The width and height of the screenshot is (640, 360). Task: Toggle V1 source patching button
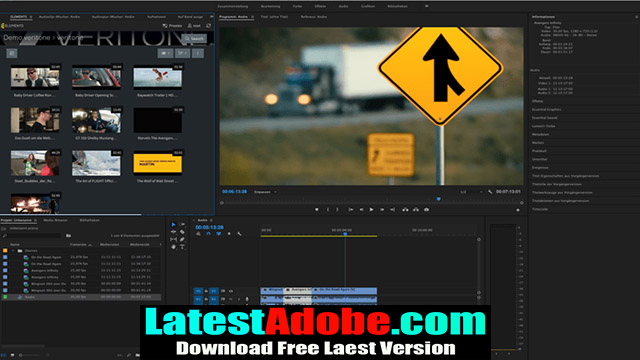click(198, 291)
